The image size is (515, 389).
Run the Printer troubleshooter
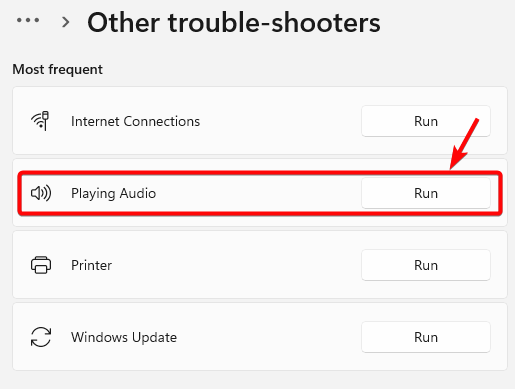coord(426,265)
